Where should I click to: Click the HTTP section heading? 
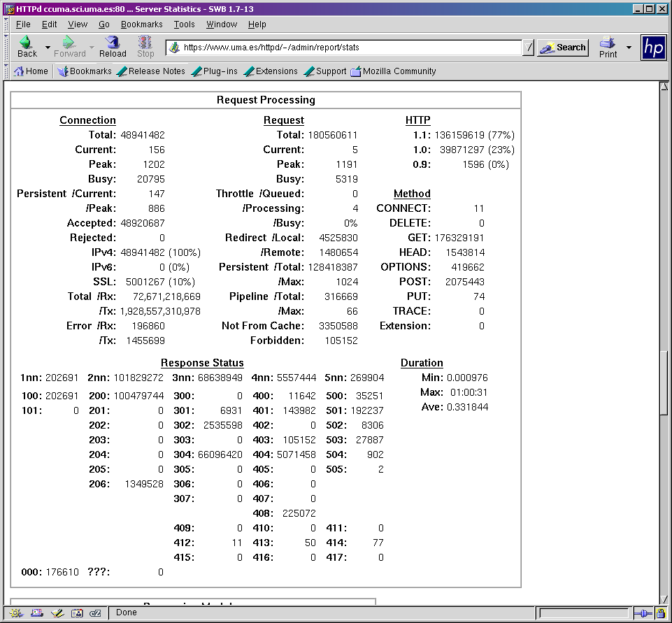point(418,120)
